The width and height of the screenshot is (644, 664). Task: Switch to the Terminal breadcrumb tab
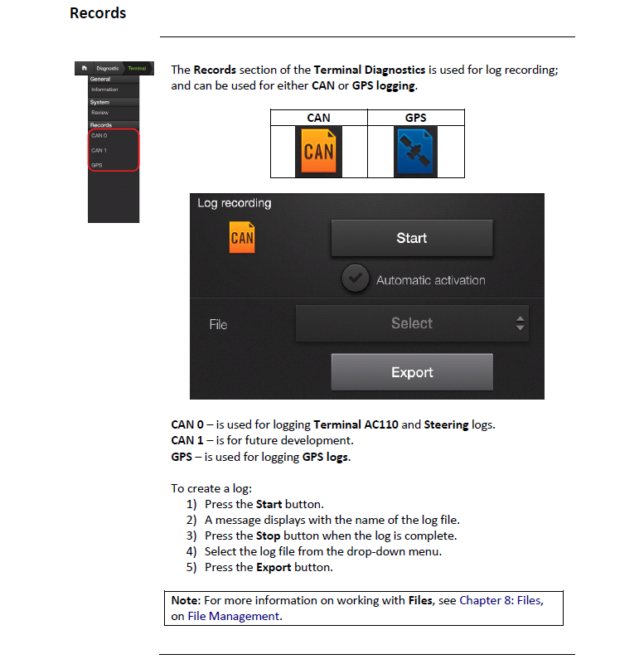(137, 68)
